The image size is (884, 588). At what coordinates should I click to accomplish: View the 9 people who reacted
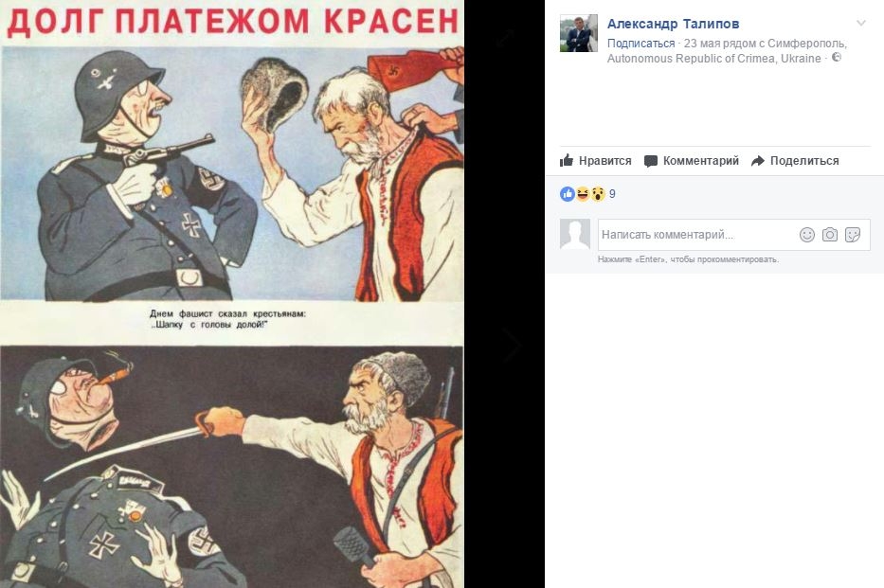click(612, 194)
